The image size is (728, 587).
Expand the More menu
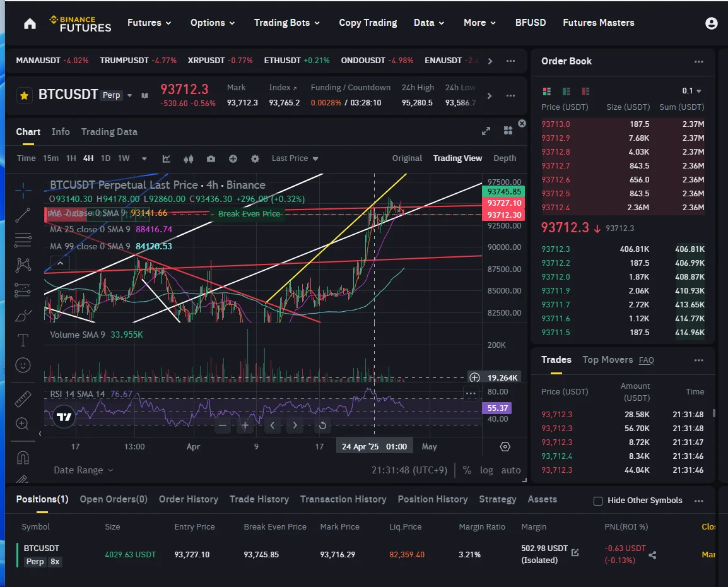click(479, 23)
